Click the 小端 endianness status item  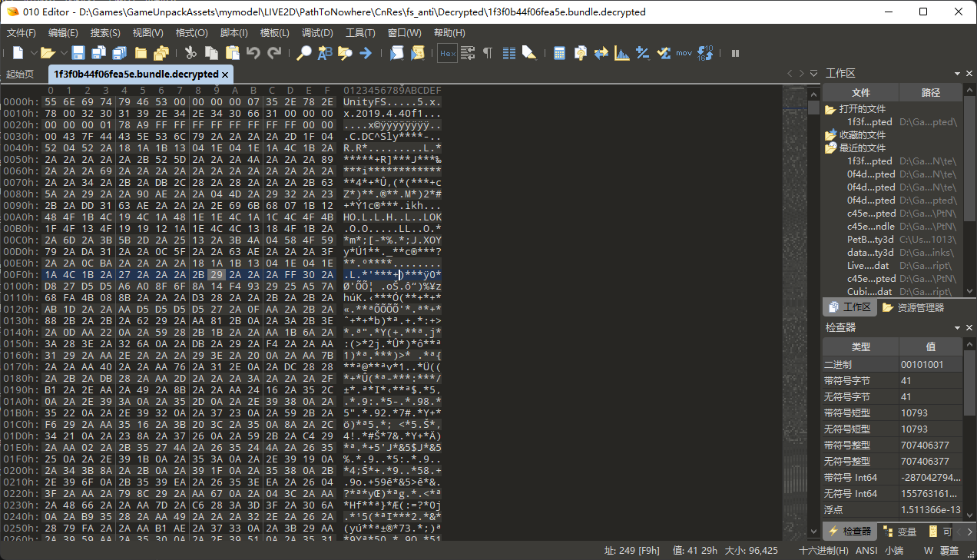[893, 550]
